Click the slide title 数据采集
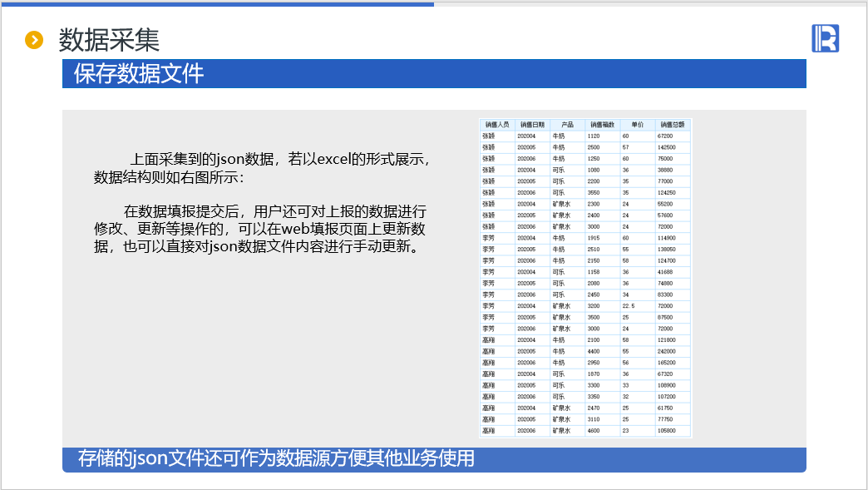Image resolution: width=868 pixels, height=490 pixels. [109, 39]
